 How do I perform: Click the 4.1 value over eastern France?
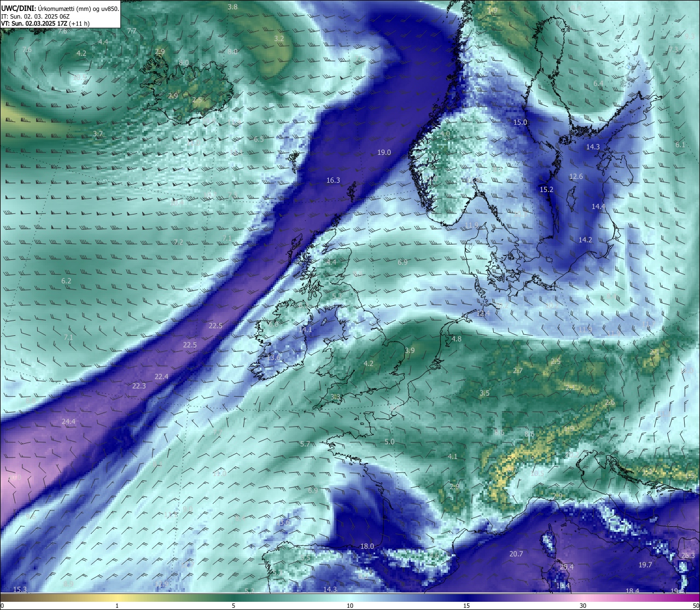pyautogui.click(x=452, y=457)
